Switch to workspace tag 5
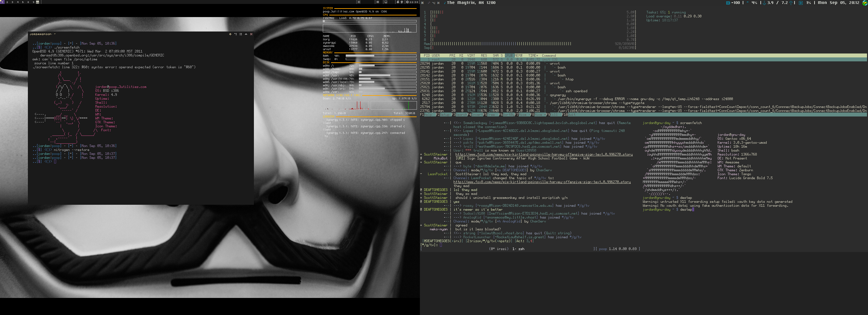The image size is (868, 315). coord(23,2)
